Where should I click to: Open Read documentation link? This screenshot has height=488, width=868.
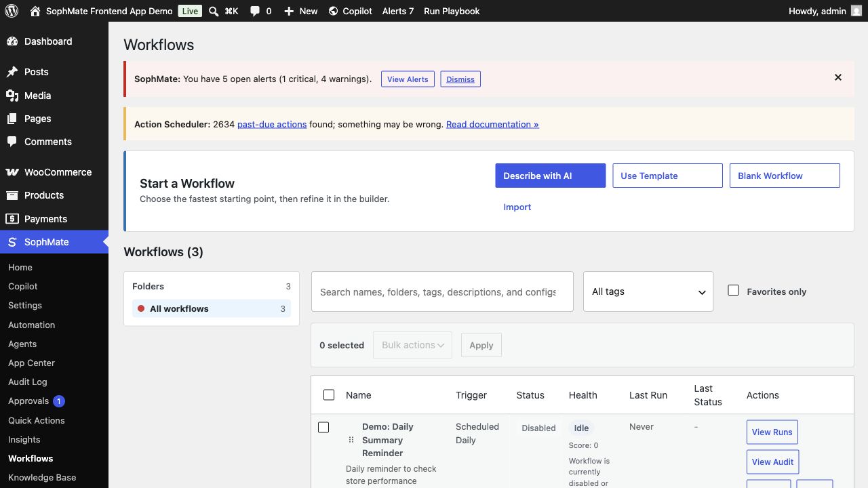point(492,124)
